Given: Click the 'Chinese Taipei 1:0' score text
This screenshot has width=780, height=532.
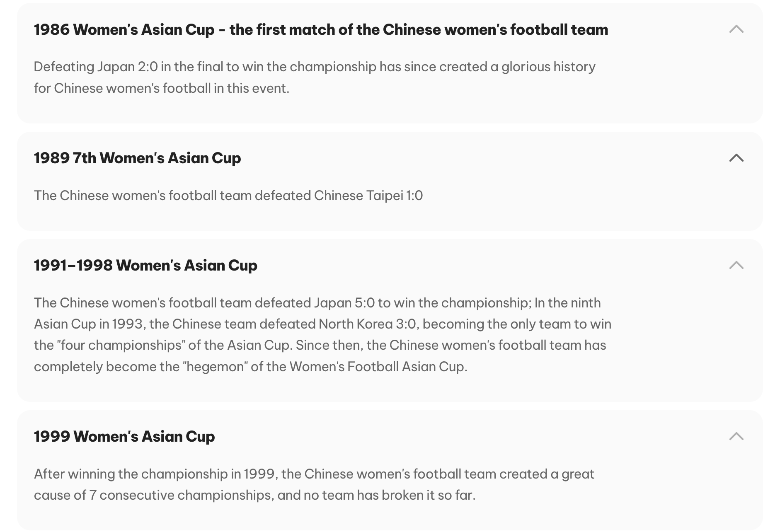Looking at the screenshot, I should point(368,196).
